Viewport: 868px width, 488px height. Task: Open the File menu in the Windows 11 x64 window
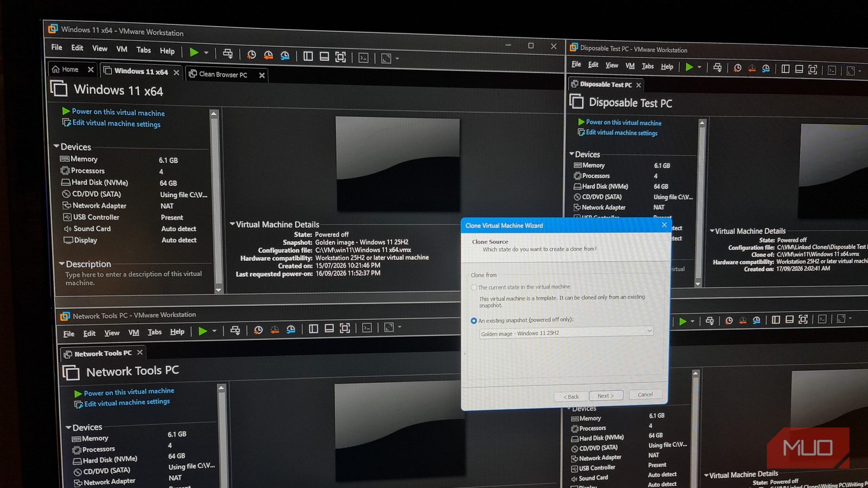57,47
